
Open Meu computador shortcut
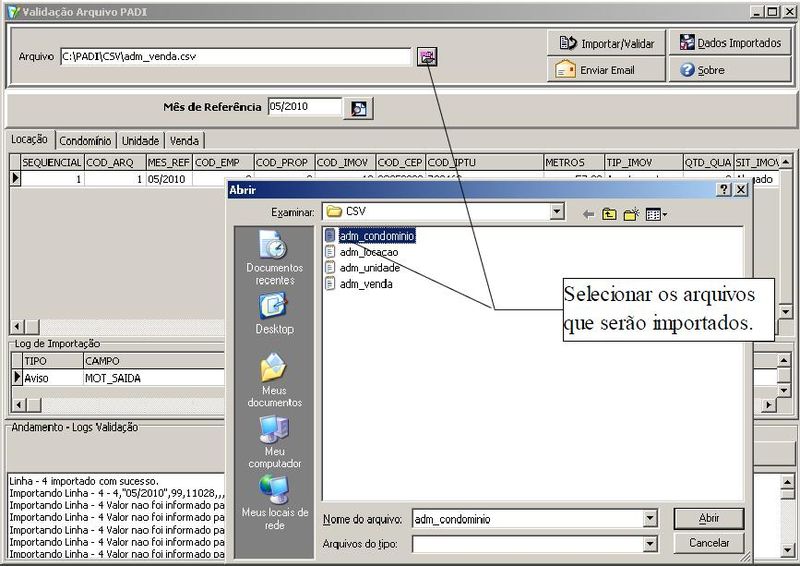point(274,442)
